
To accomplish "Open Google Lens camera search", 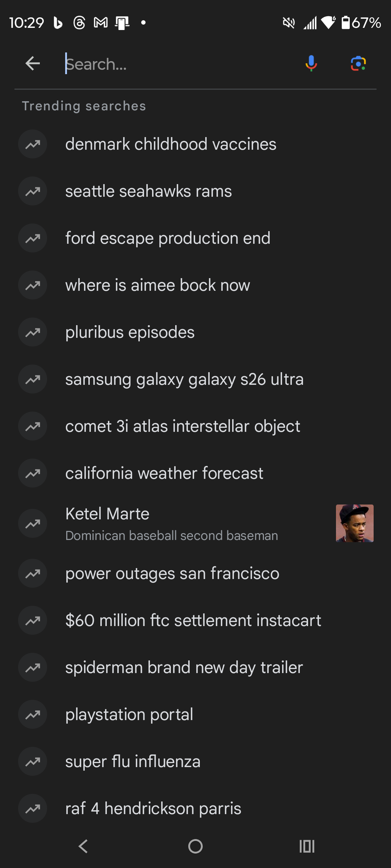I will click(358, 64).
